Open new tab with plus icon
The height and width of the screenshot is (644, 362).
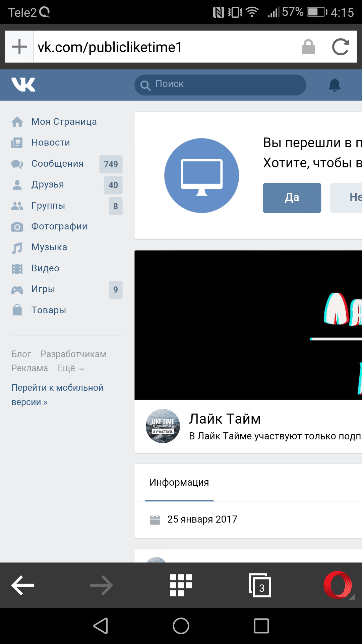[x=19, y=47]
